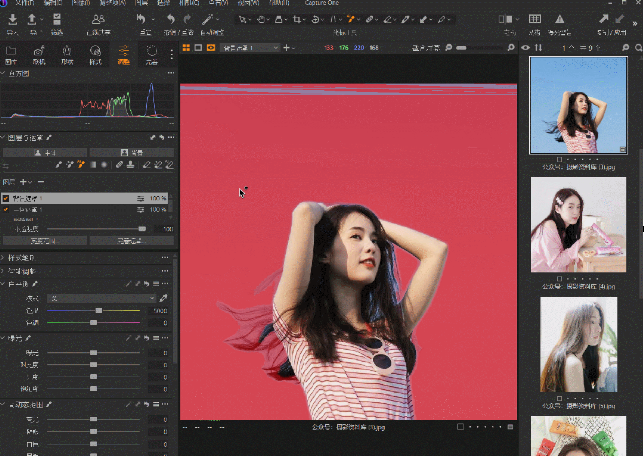Click the background mask button in Layers panel

(130, 153)
